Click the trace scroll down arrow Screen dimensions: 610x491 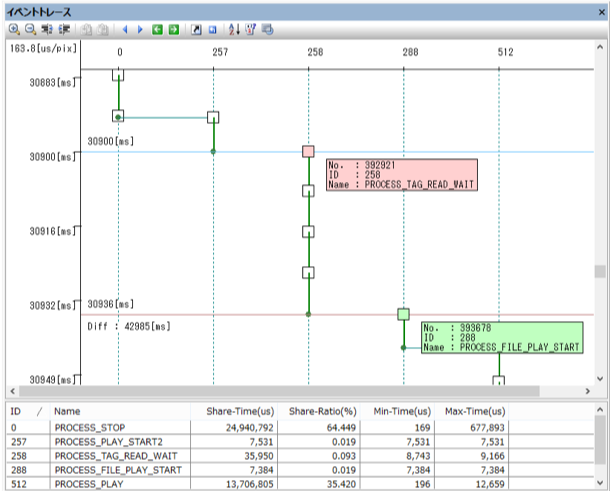[600, 379]
